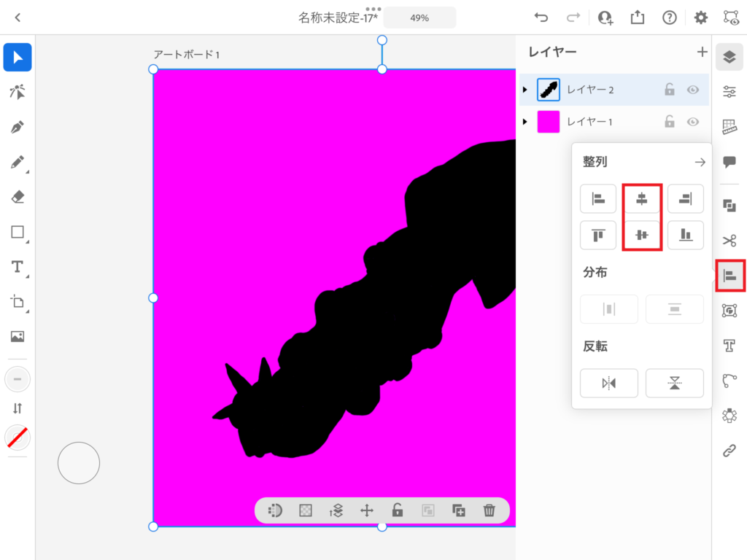Open the Comments speech bubble panel

click(729, 162)
